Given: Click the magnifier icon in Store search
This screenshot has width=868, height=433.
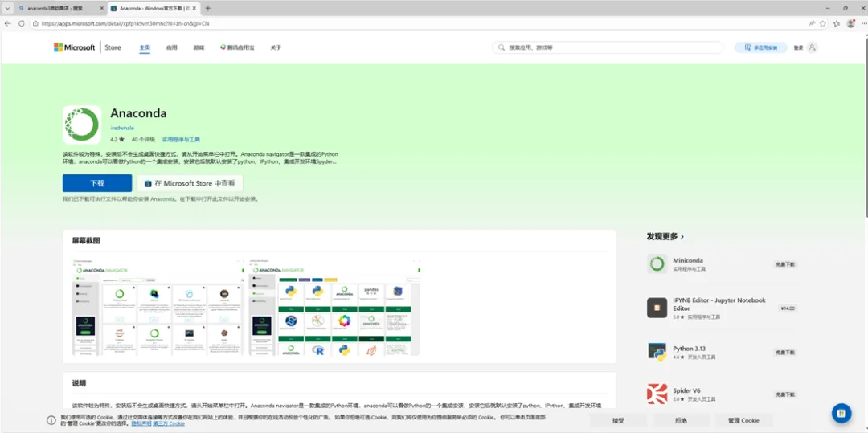Looking at the screenshot, I should tap(502, 47).
